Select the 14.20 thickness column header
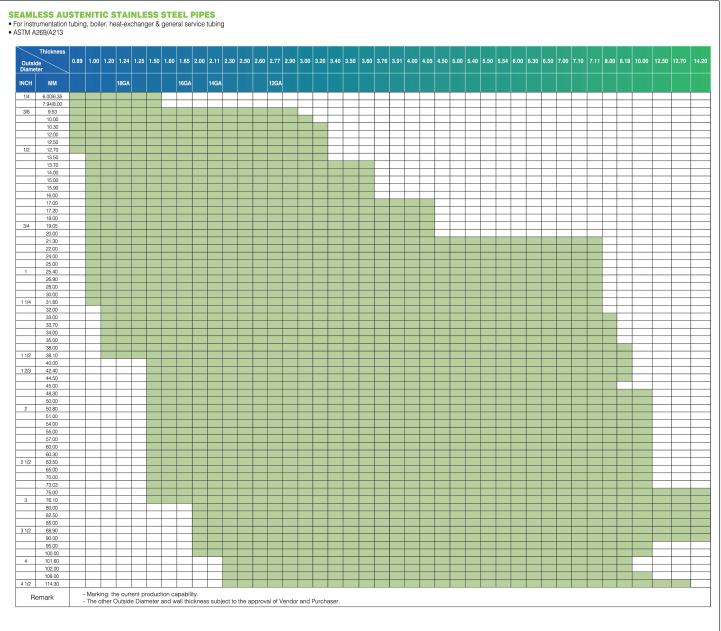The image size is (721, 631). pyautogui.click(x=700, y=62)
